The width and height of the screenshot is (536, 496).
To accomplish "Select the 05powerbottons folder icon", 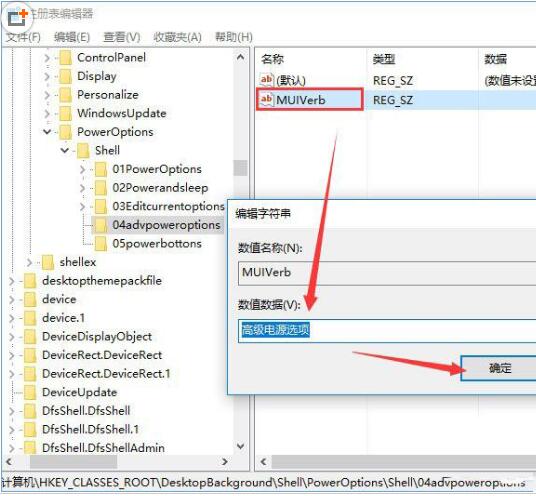I will click(x=100, y=243).
